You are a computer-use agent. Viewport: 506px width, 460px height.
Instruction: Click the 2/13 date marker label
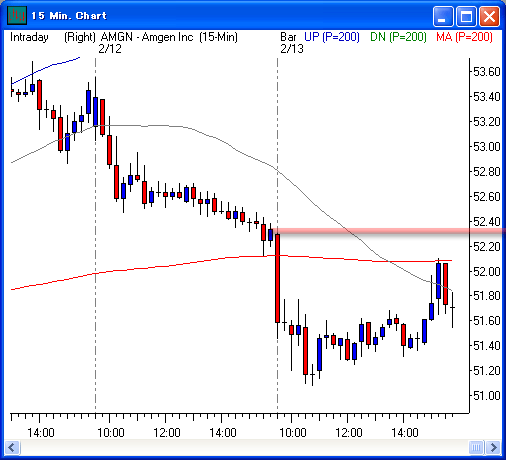tap(292, 49)
